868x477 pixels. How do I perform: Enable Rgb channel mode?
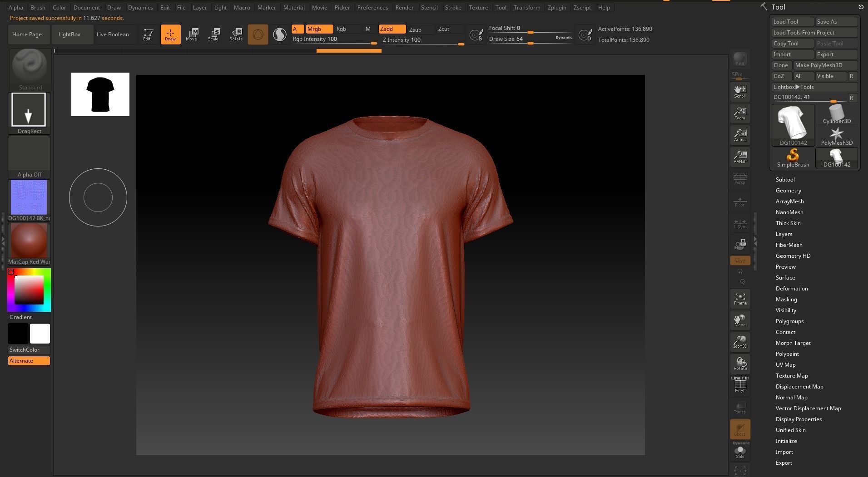348,29
